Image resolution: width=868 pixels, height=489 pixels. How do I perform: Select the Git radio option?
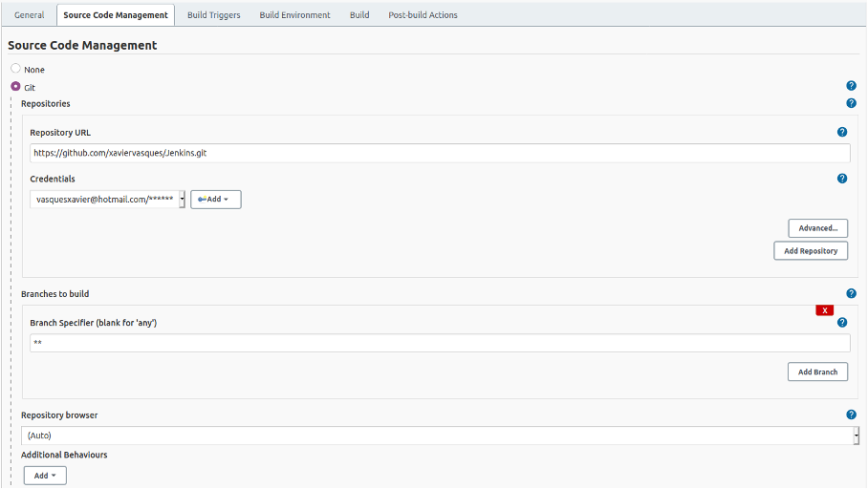[15, 86]
